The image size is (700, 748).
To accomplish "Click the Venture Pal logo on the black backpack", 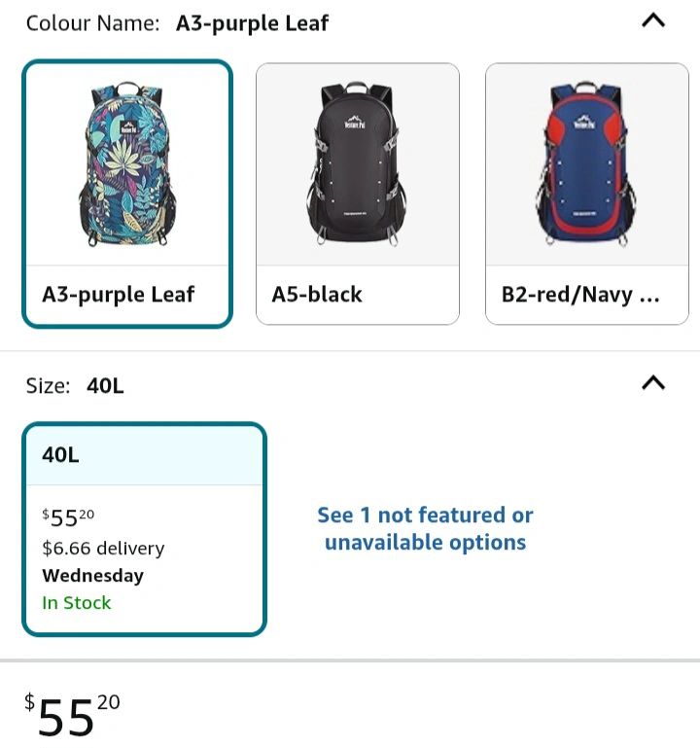I will 353,123.
